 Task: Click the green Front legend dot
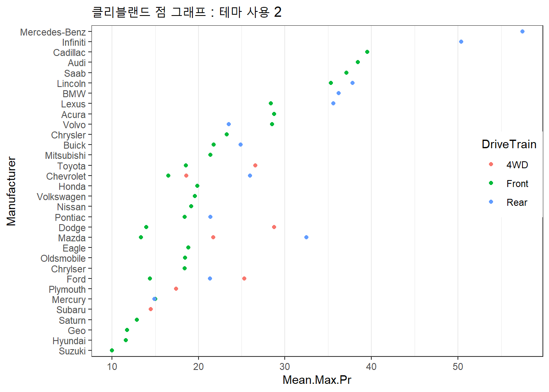coord(491,183)
